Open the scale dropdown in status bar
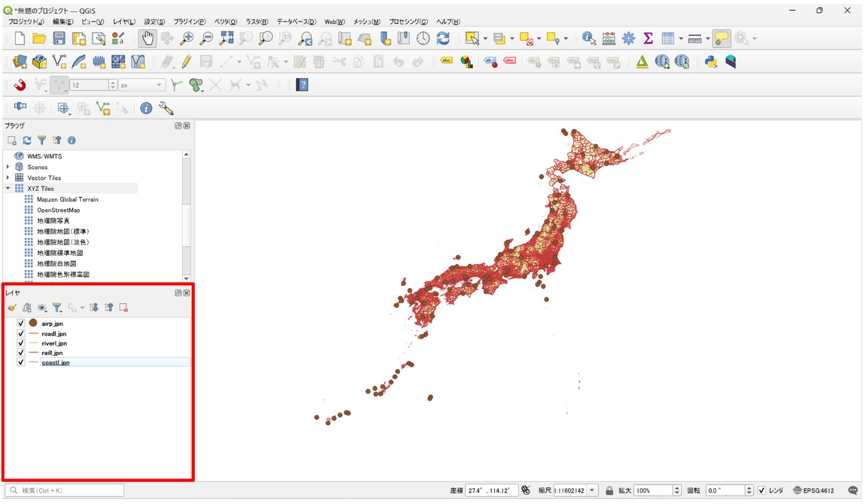This screenshot has width=867, height=504. point(592,490)
